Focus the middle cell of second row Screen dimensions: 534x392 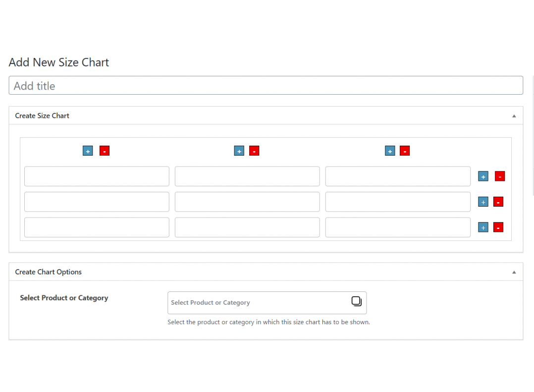[x=247, y=202]
